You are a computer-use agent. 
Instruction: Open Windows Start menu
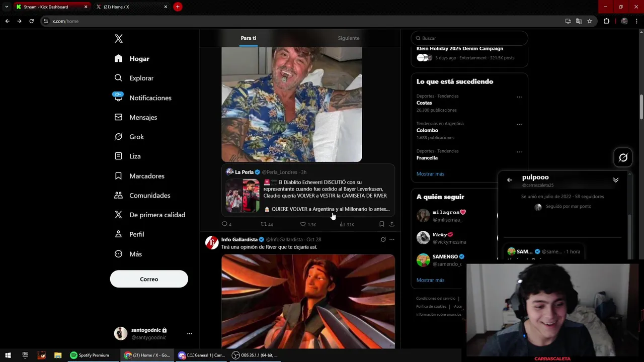coord(8,355)
